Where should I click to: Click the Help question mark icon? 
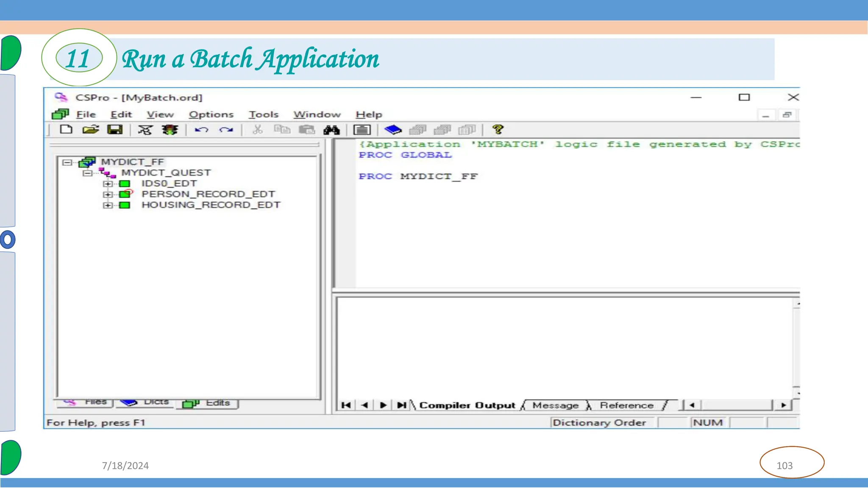click(498, 130)
